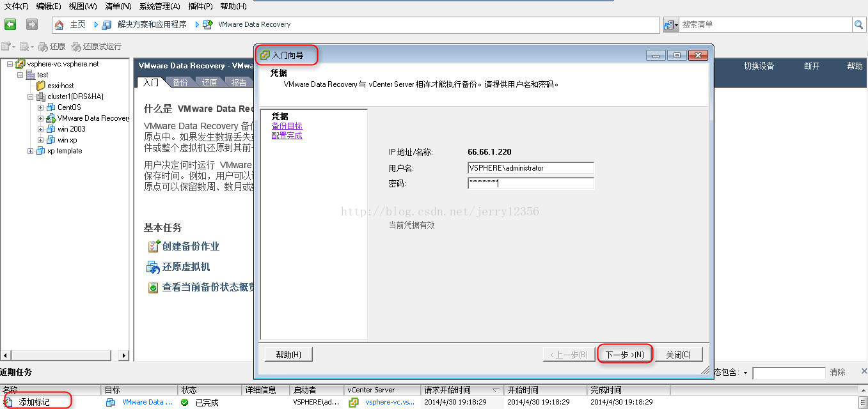Viewport: 868px width, 409px height.
Task: Expand the VMware Data Recovery tree node
Action: point(40,118)
